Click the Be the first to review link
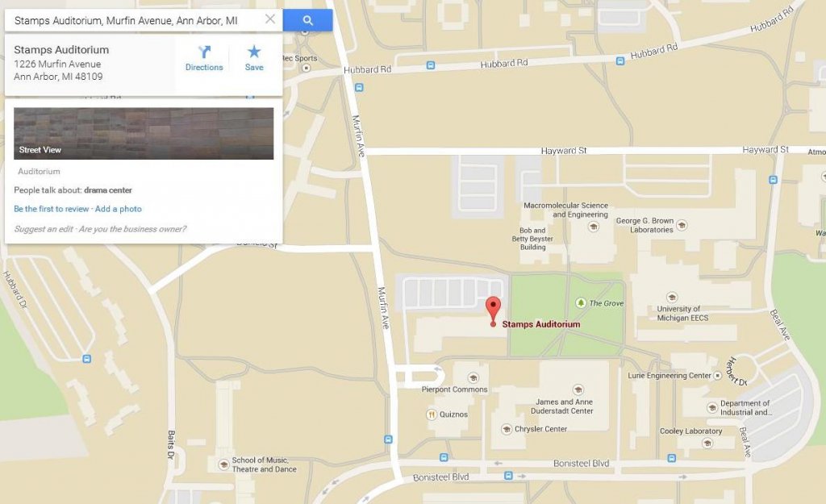This screenshot has width=826, height=504. point(51,209)
